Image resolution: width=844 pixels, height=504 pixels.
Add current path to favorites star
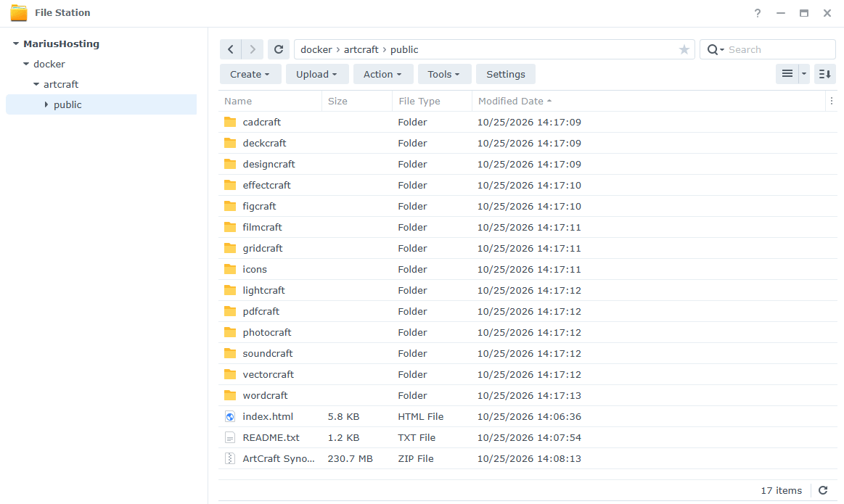[684, 49]
